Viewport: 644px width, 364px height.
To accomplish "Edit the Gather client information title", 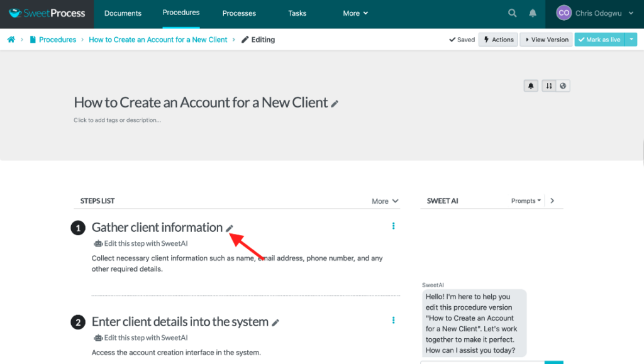I will pyautogui.click(x=229, y=228).
